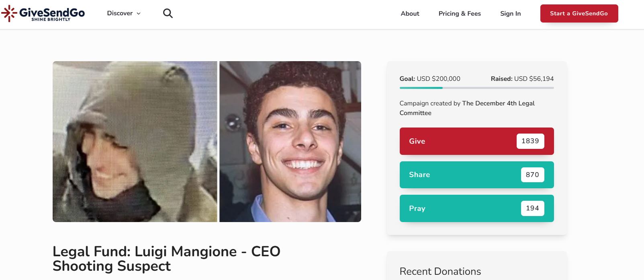This screenshot has width=644, height=280.
Task: Open the search magnifier icon
Action: click(x=168, y=13)
